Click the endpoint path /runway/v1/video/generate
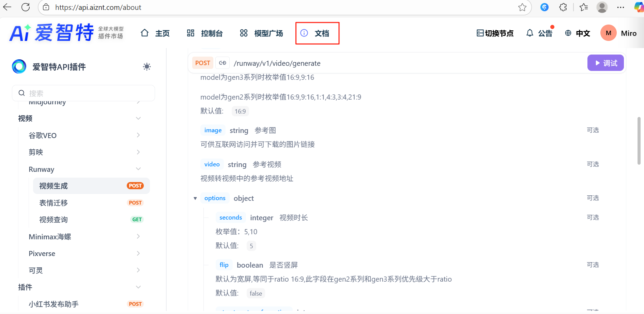This screenshot has width=644, height=314. tap(277, 63)
